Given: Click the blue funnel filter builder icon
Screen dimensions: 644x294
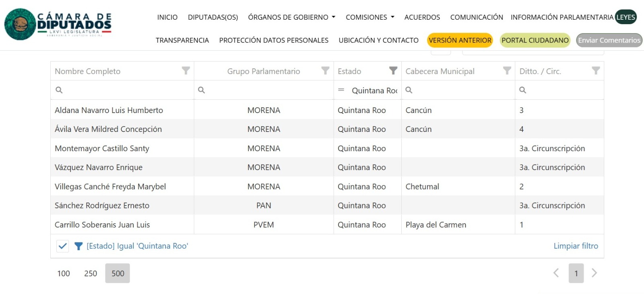Looking at the screenshot, I should (x=78, y=246).
